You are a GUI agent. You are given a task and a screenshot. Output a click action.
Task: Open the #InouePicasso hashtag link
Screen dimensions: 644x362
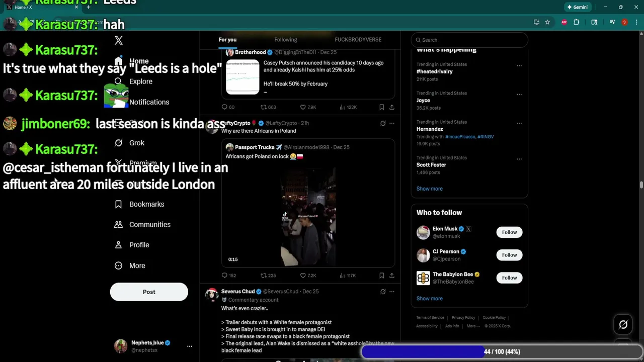[460, 137]
